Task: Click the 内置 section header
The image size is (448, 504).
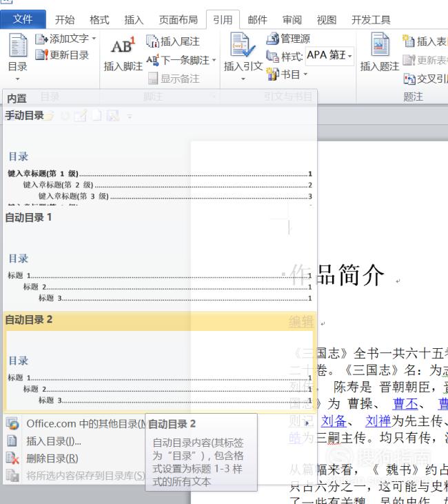Action: pos(17,99)
